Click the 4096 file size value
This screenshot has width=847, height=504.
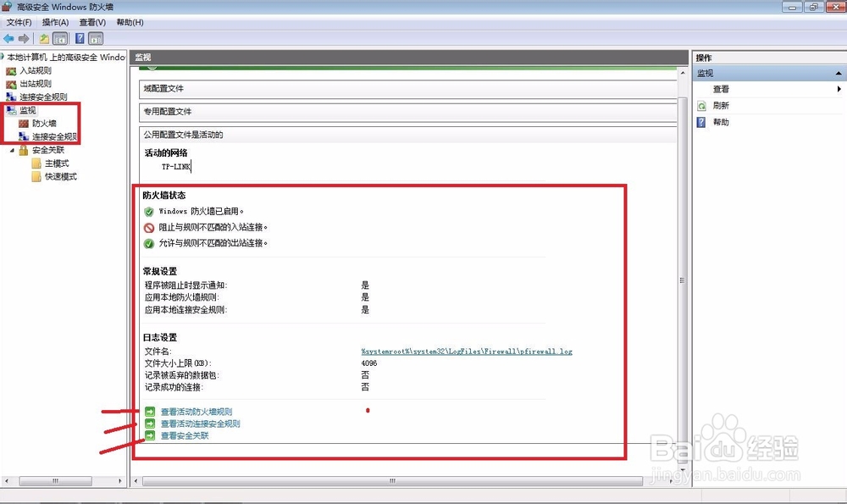(369, 363)
